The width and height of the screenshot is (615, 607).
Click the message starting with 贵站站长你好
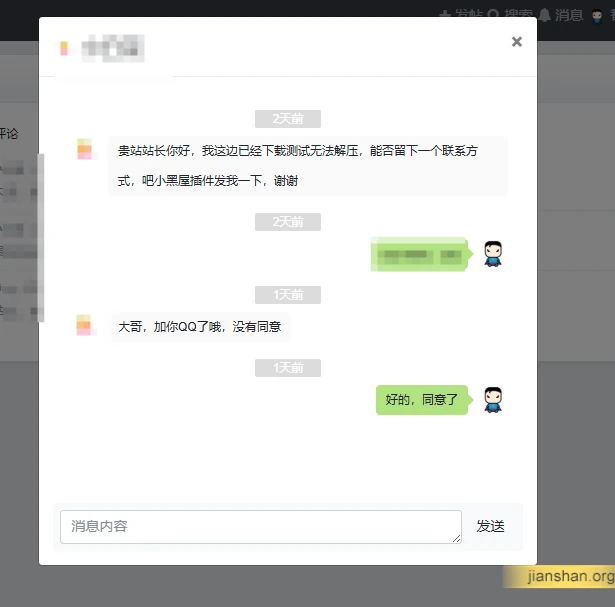click(x=308, y=165)
